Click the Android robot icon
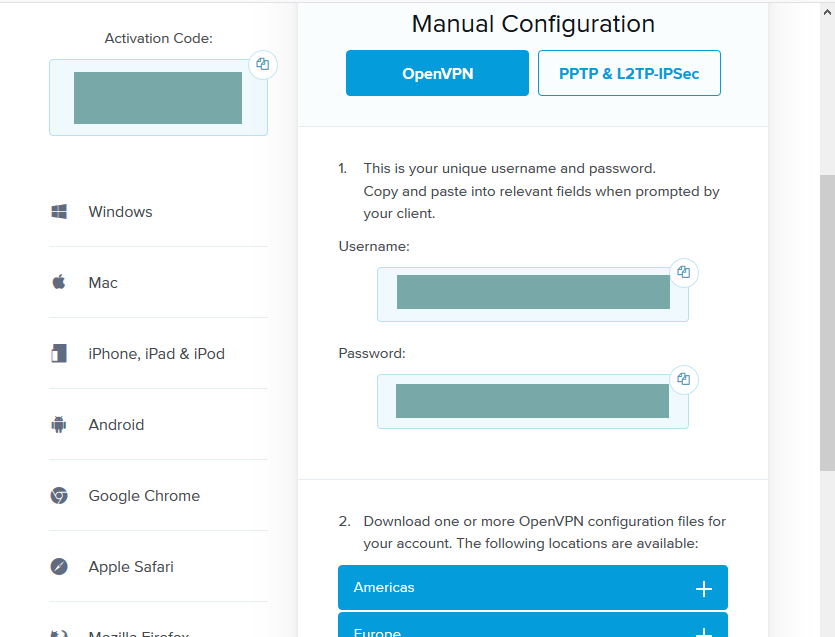 tap(59, 424)
